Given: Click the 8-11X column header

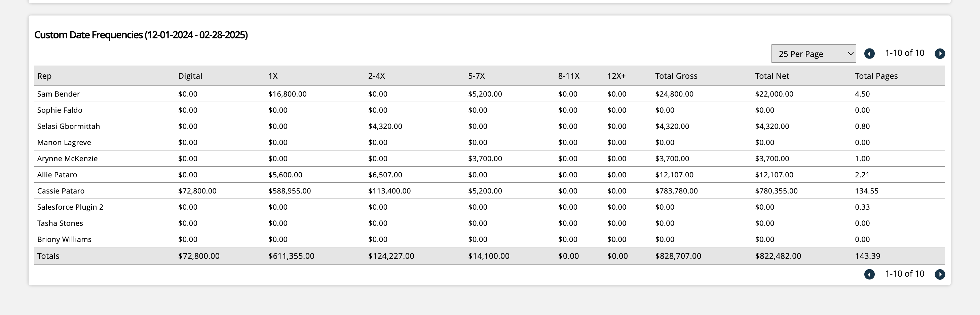Looking at the screenshot, I should click(x=569, y=76).
